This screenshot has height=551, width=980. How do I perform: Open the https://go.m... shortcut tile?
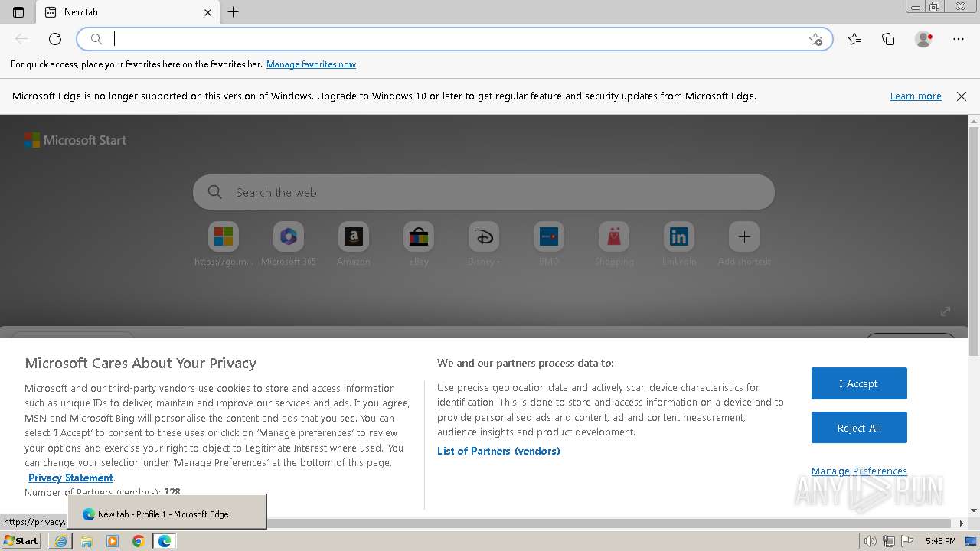pyautogui.click(x=224, y=245)
